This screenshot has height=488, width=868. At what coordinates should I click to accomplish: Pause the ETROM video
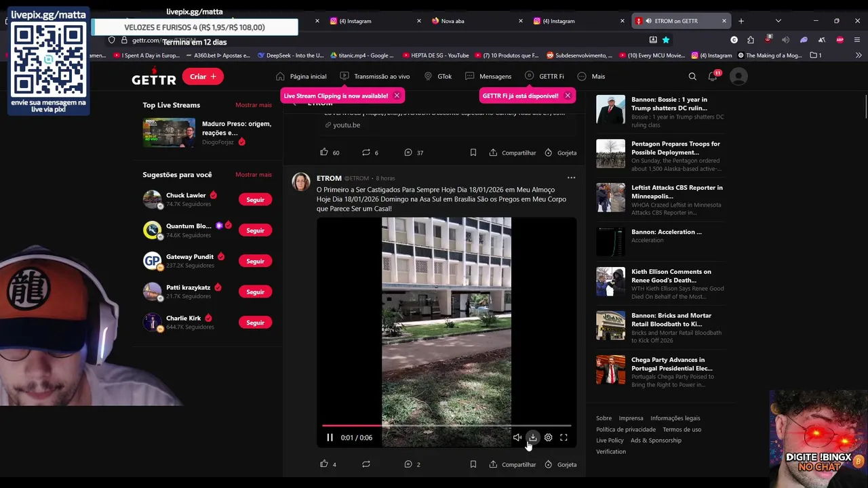[x=330, y=438]
